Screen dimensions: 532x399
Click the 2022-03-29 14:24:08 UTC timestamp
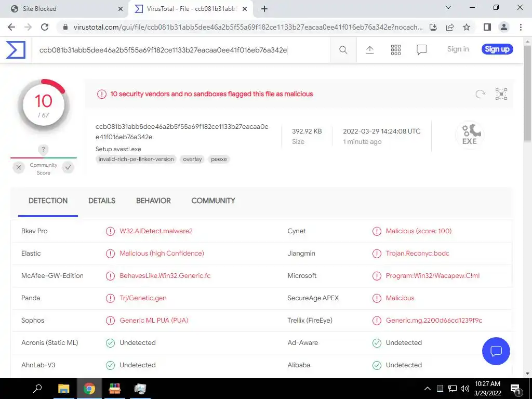point(381,131)
